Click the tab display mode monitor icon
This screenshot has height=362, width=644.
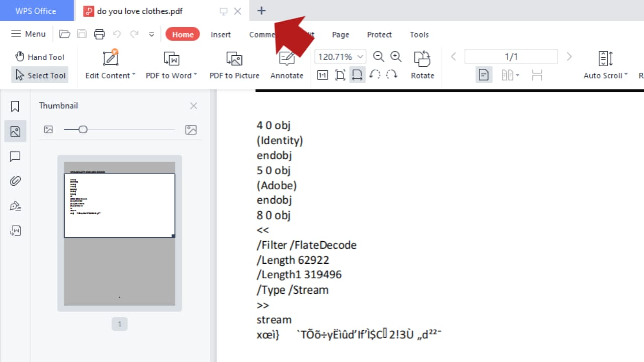(224, 11)
